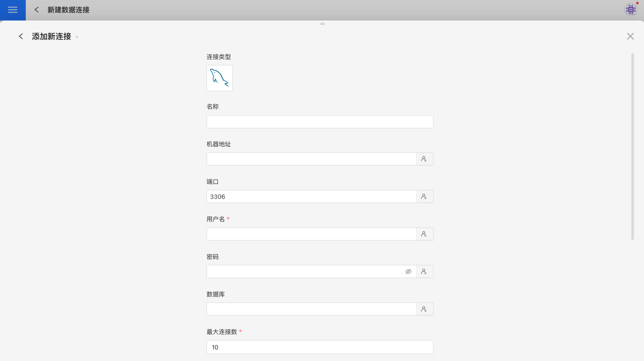Click the parameter icon beside 密码
Screen dimensions: 644x361
425,272
